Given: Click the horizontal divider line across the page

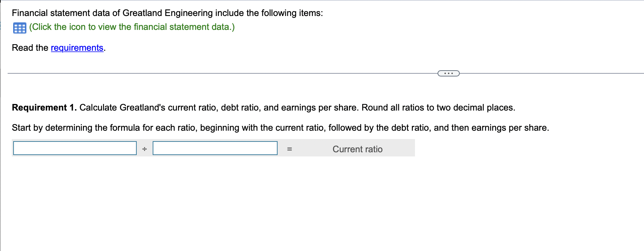Looking at the screenshot, I should click(243, 73).
